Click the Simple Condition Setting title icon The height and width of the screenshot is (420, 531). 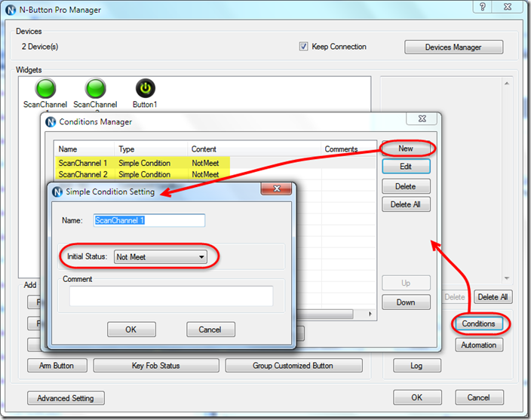[x=57, y=192]
